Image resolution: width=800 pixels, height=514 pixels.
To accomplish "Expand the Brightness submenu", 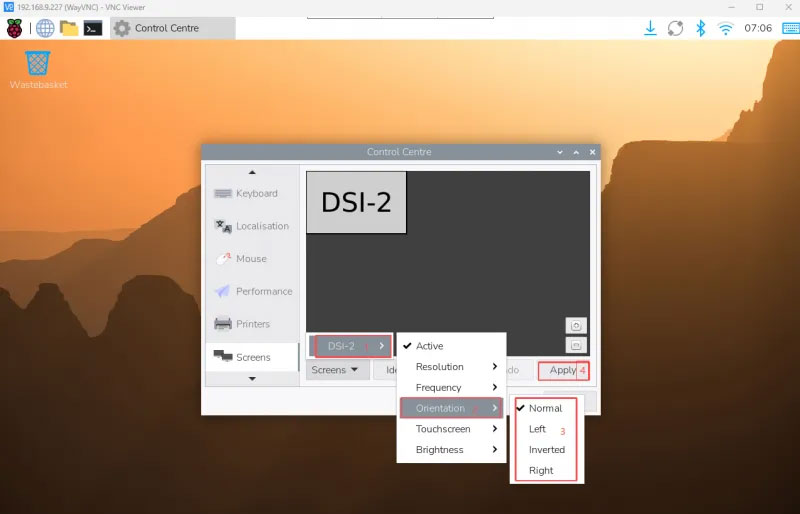I will pyautogui.click(x=449, y=450).
